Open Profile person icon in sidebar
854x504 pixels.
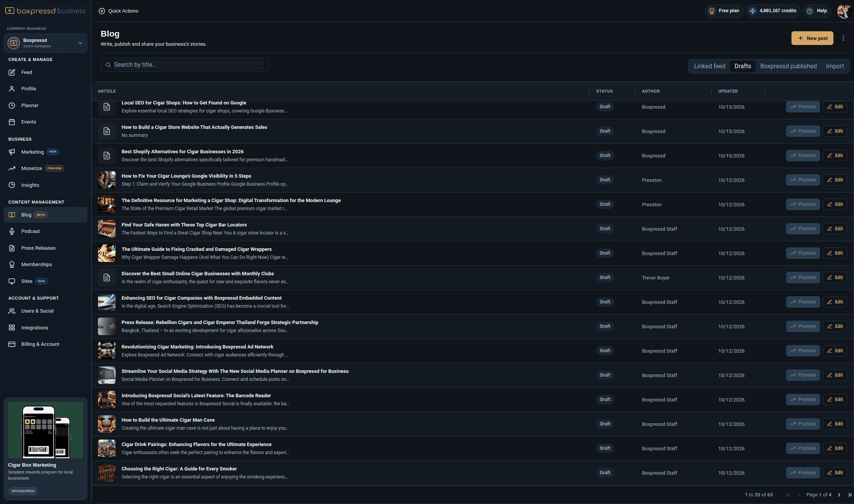point(12,89)
